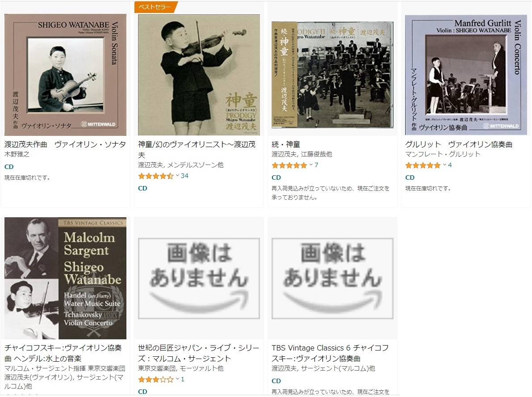
Task: Click the three-star rating of 世紀の巨匠 album
Action: coord(156,379)
